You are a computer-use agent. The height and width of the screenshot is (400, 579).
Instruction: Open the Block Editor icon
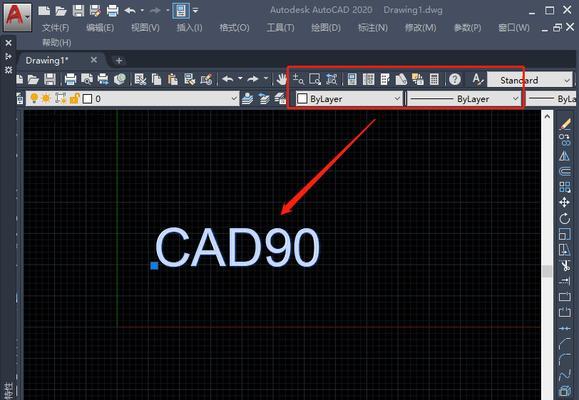point(206,79)
